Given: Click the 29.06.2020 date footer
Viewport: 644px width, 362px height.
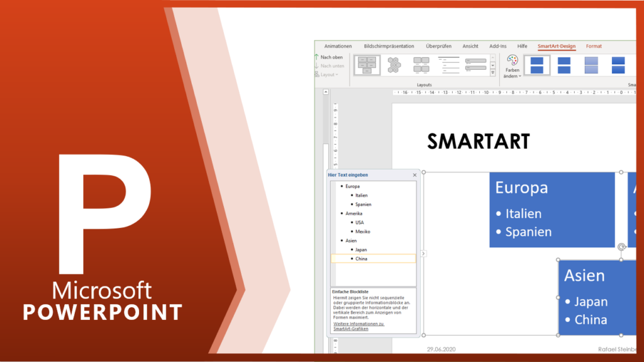Looking at the screenshot, I should [441, 349].
